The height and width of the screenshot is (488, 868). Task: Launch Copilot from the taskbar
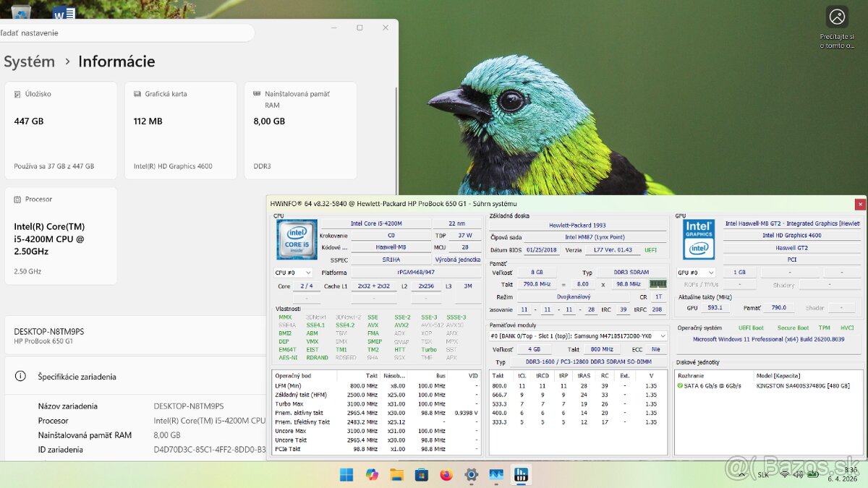[x=372, y=475]
